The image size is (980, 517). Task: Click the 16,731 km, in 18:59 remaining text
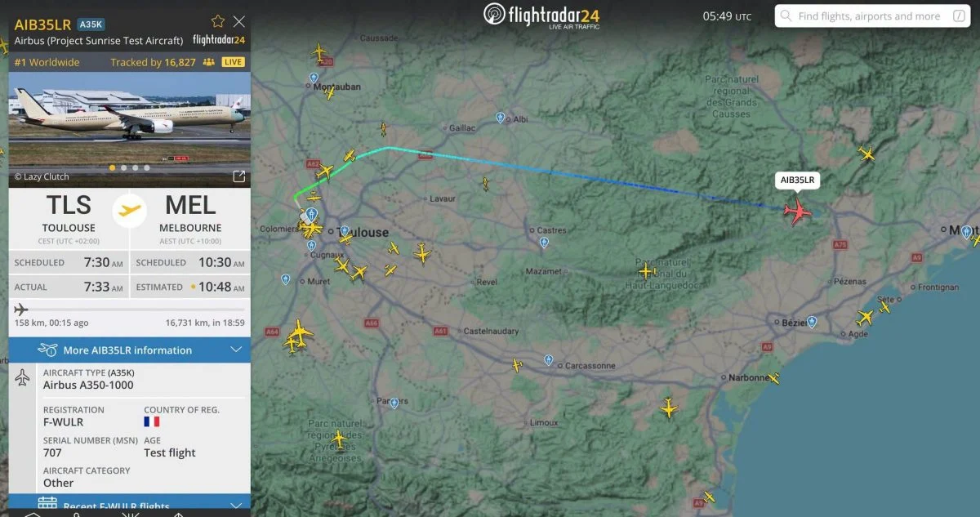pos(205,323)
